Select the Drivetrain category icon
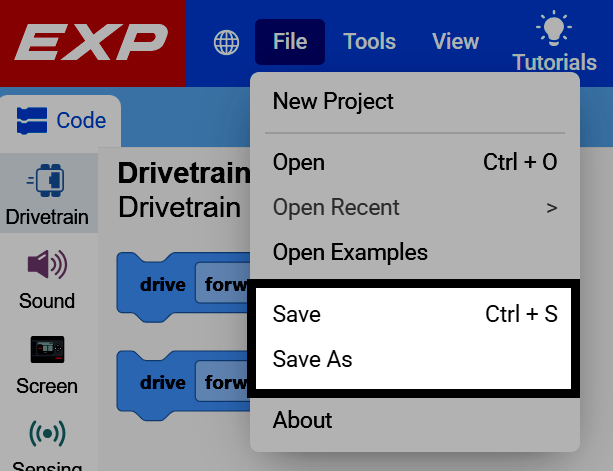613x471 pixels. (x=46, y=180)
